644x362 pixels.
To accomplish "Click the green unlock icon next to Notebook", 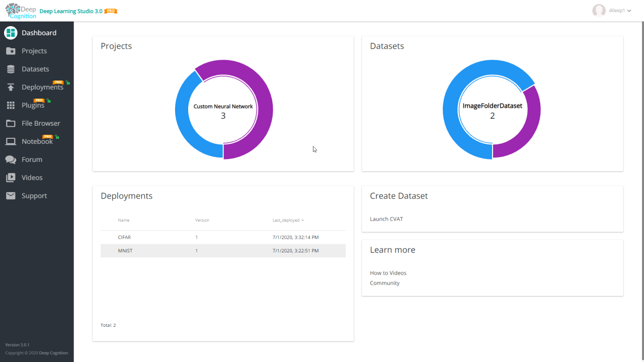I will coord(57,137).
